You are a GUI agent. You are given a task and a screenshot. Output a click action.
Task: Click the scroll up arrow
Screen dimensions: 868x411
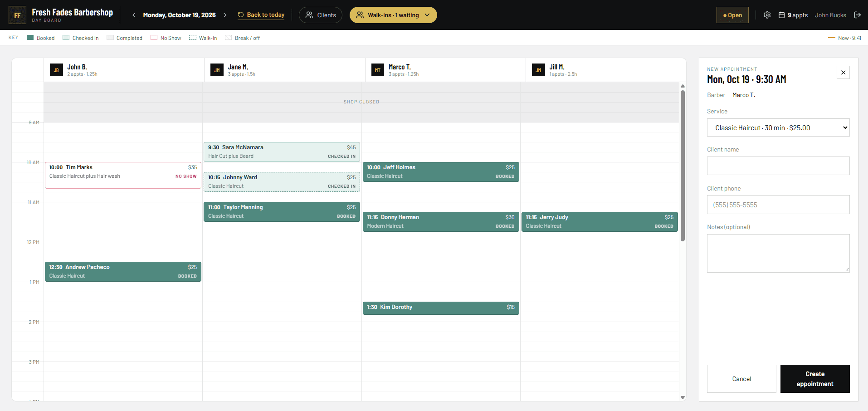(x=683, y=86)
